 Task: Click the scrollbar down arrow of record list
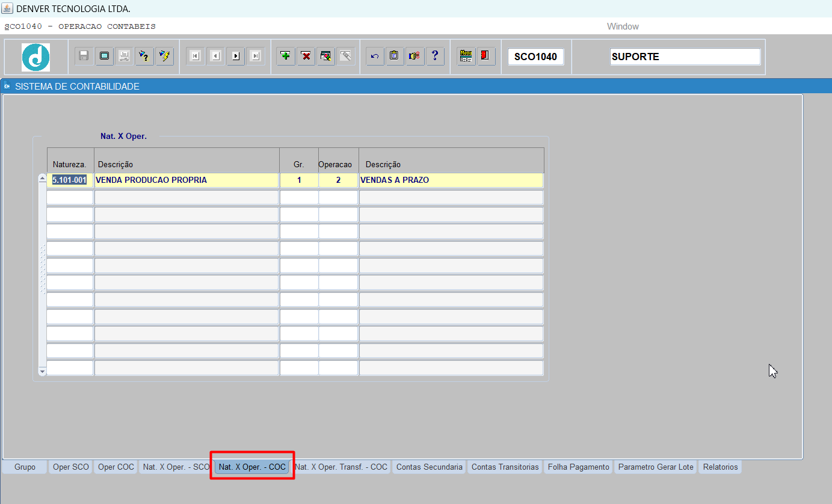pos(42,372)
